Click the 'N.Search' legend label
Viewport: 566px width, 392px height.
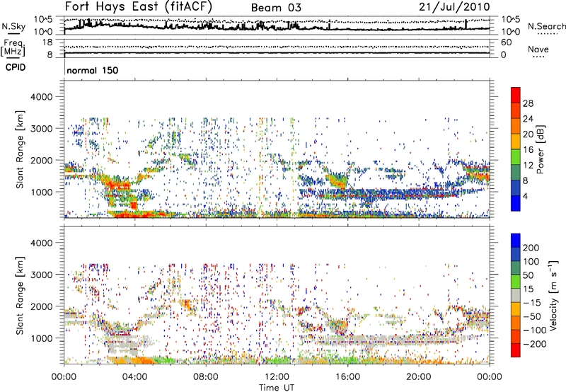tap(547, 26)
